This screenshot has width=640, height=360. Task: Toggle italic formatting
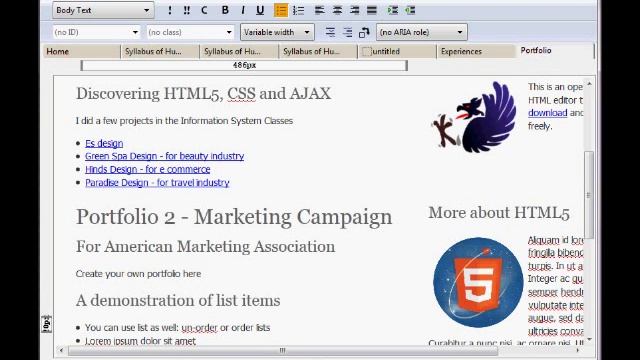tap(243, 10)
